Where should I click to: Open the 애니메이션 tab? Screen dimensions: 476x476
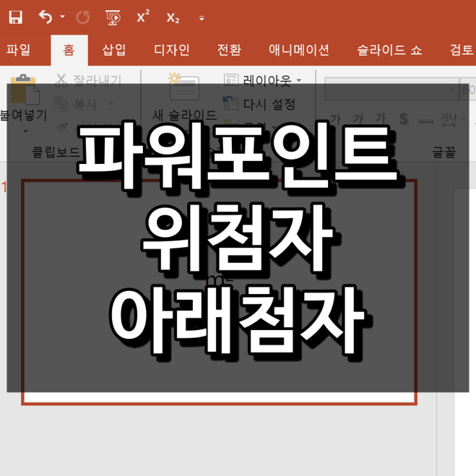299,50
